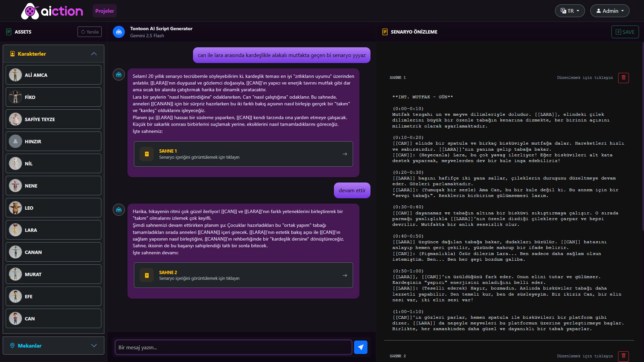Expand the Mekanlar section

94,346
